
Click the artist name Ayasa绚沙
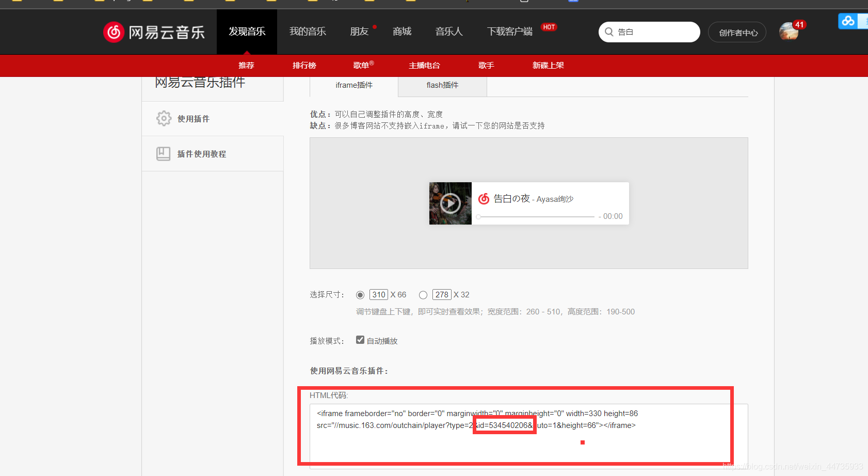click(x=555, y=199)
